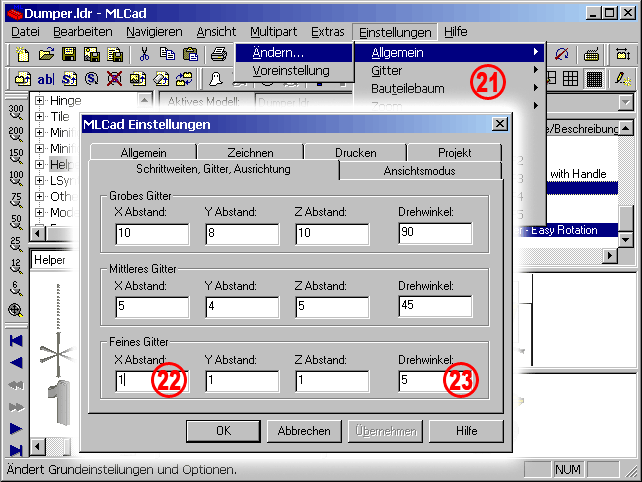Screen dimensions: 642x482
Task: Open the Gitter submenu arrow
Action: click(536, 70)
